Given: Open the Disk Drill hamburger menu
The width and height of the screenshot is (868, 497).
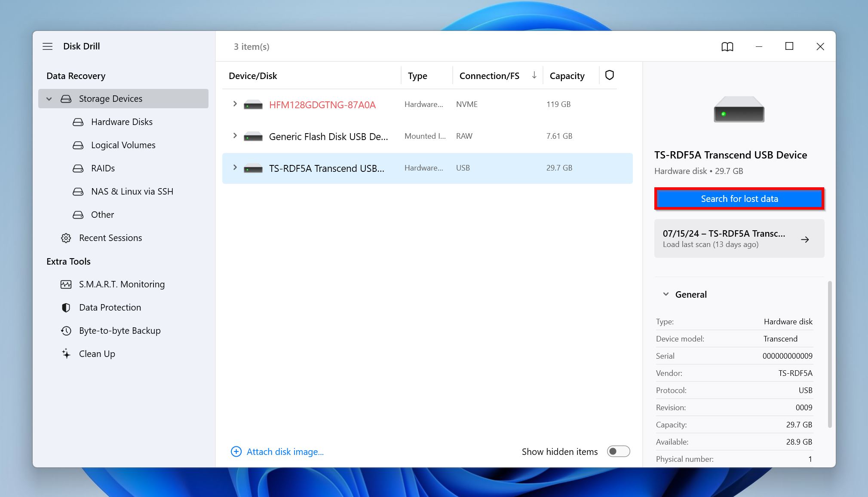Looking at the screenshot, I should 48,46.
